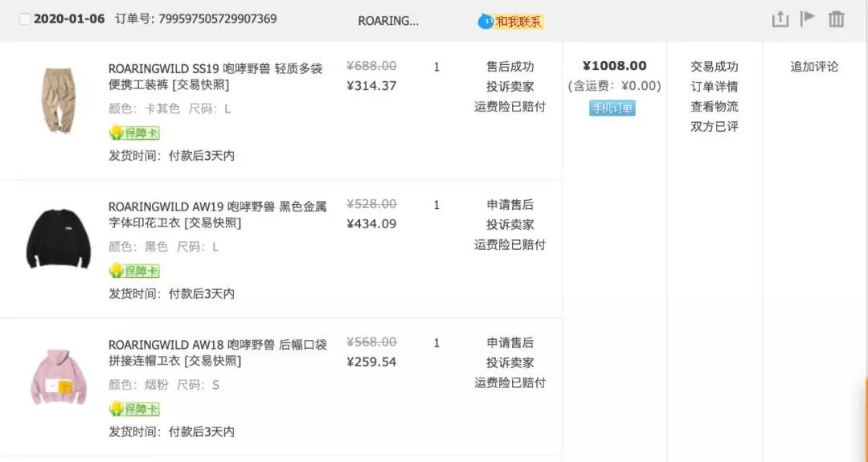
Task: Click the 手机订单 badge
Action: (x=612, y=108)
